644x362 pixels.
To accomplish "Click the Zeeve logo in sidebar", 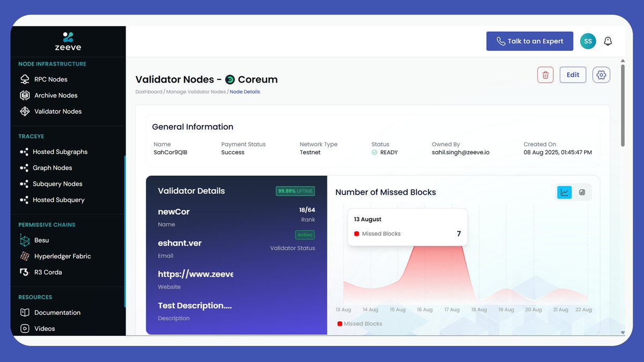I will tap(68, 41).
